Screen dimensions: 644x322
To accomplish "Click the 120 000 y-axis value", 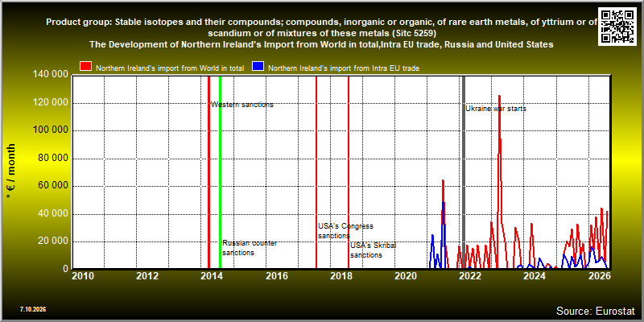I will click(50, 103).
